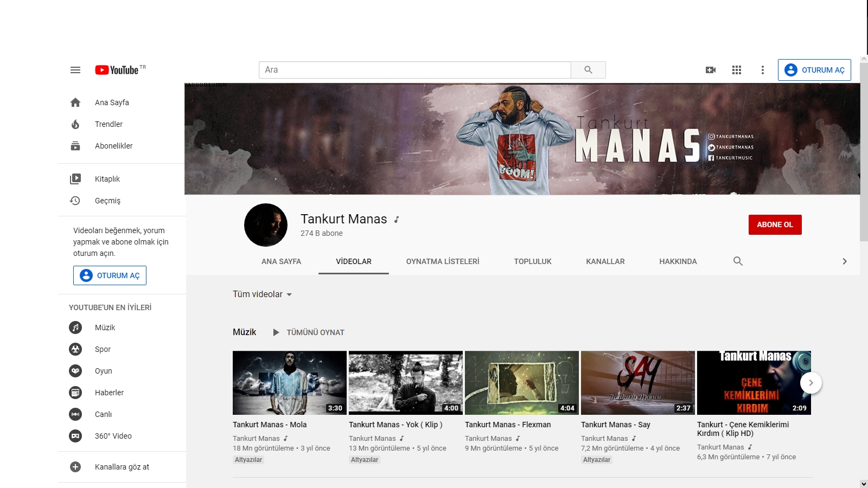Click the Canlı live icon
868x488 pixels.
pyautogui.click(x=75, y=414)
